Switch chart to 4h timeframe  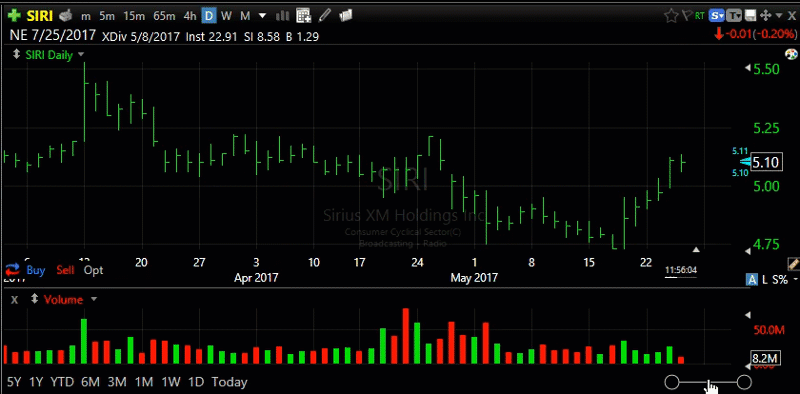190,16
